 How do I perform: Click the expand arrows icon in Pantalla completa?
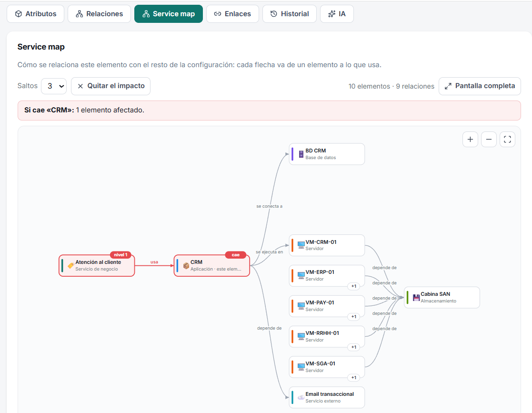tap(448, 86)
